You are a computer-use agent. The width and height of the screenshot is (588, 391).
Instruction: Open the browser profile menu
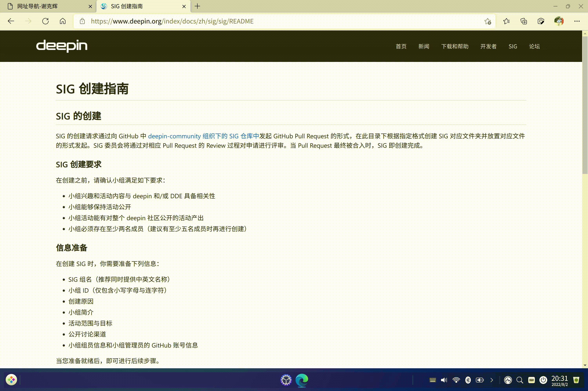pos(559,21)
